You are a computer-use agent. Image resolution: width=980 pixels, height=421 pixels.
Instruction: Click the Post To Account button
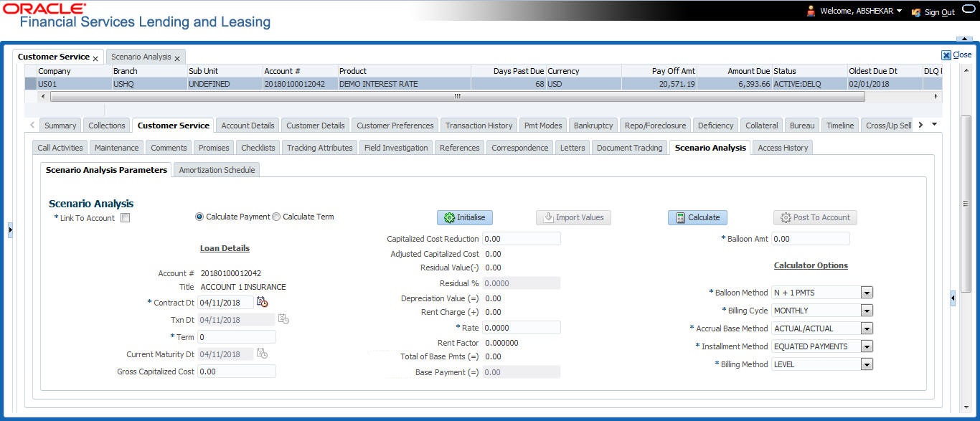pos(815,217)
